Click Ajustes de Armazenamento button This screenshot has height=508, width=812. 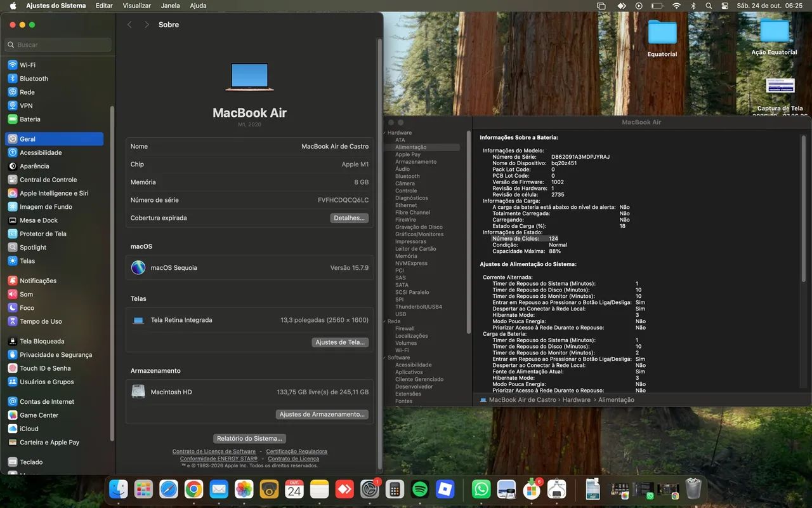point(322,414)
